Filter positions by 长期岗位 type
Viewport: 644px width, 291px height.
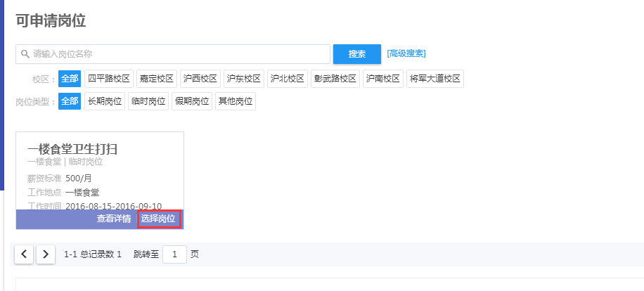tap(104, 101)
